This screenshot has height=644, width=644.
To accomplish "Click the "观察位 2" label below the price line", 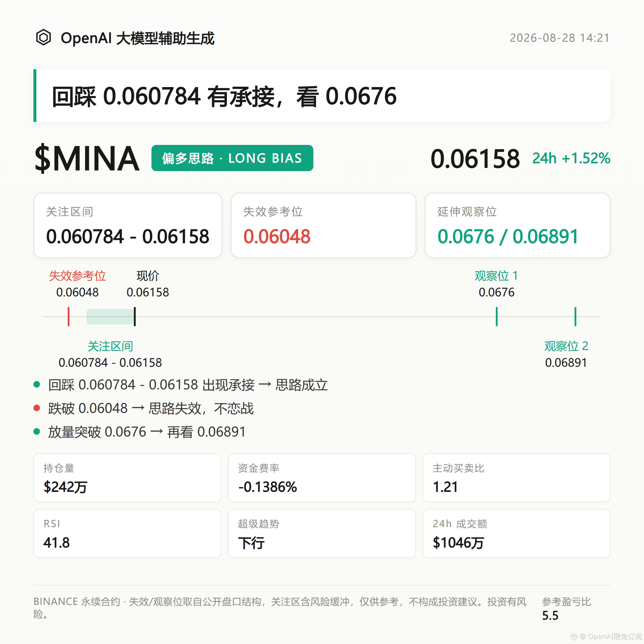I will click(566, 346).
